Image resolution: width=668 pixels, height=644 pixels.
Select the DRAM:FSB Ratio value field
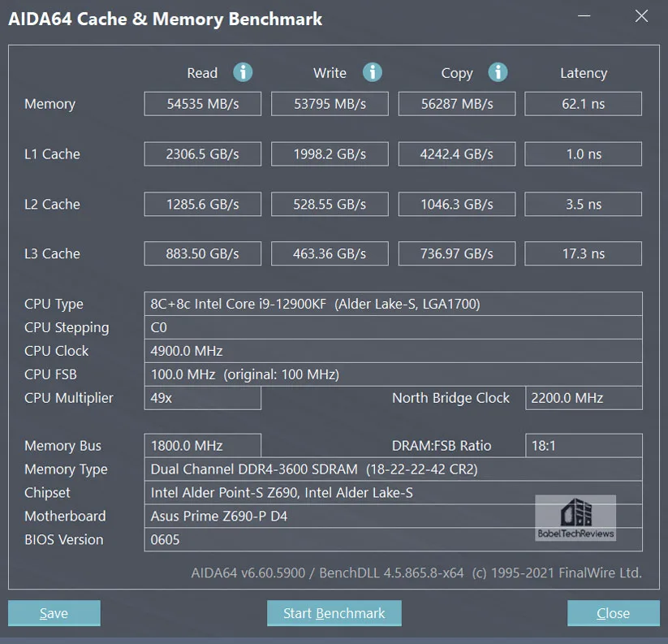(584, 446)
